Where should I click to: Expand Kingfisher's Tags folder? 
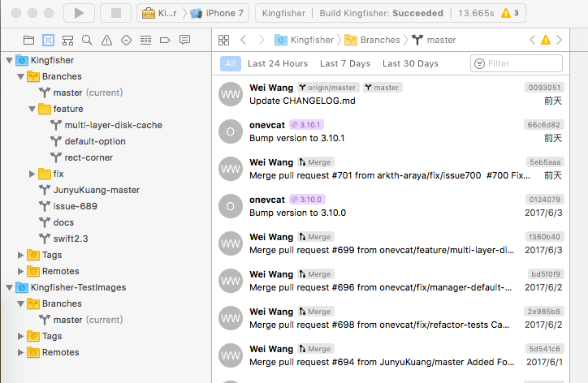click(x=20, y=256)
